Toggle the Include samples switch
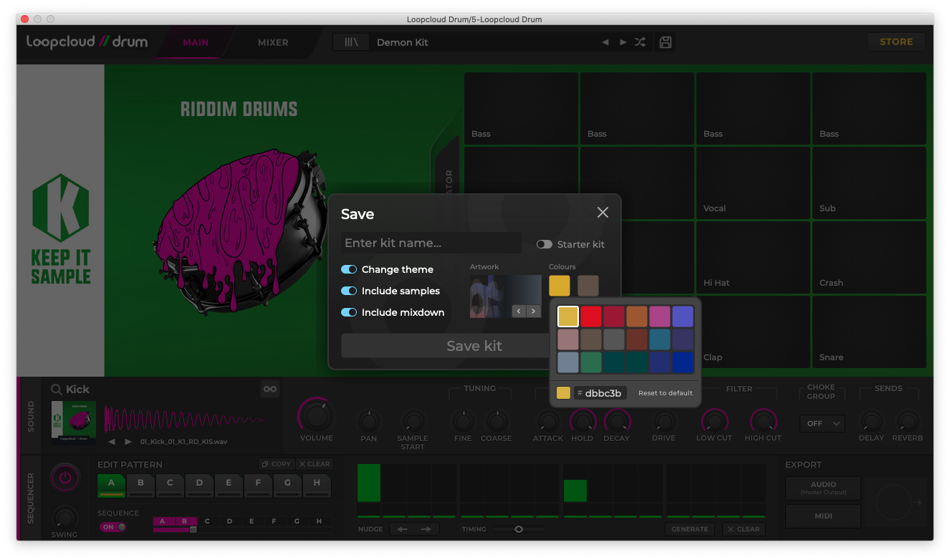Image resolution: width=950 pixels, height=560 pixels. [x=349, y=291]
